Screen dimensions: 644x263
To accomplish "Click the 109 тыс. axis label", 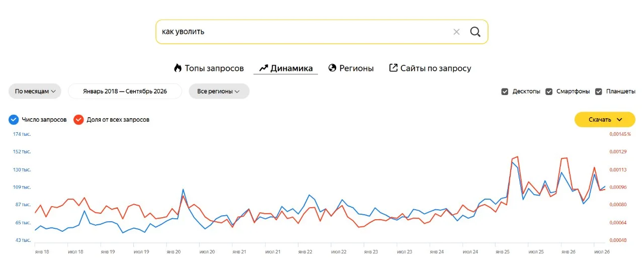I will (x=22, y=187).
